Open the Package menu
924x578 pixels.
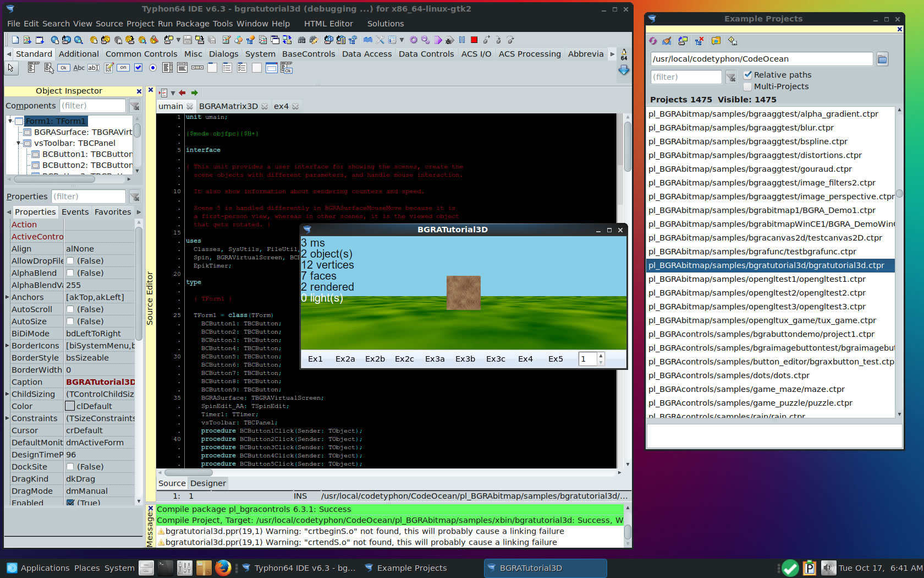pos(193,24)
